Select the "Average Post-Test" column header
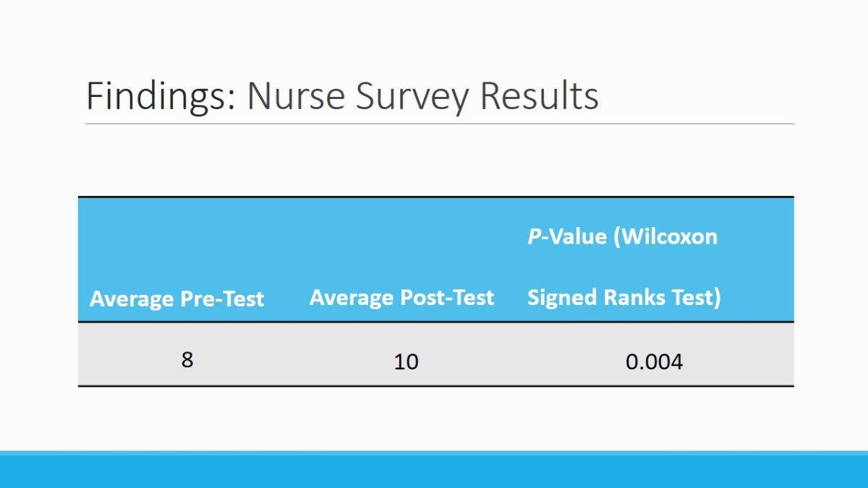 tap(401, 297)
